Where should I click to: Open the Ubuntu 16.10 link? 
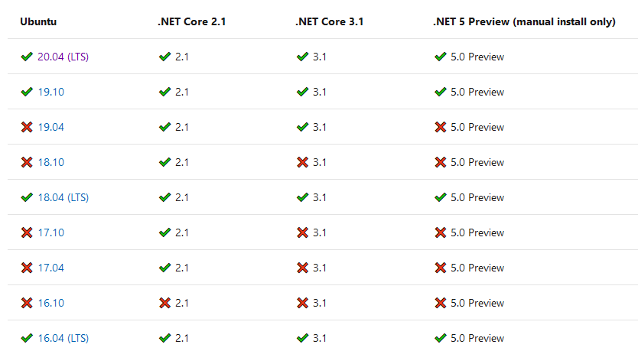pos(50,303)
